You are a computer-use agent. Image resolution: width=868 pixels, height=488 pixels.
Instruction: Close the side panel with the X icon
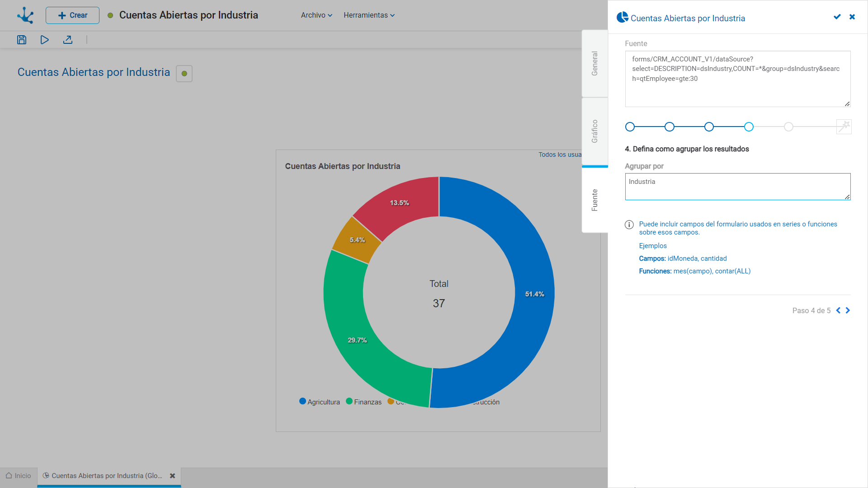(x=852, y=17)
